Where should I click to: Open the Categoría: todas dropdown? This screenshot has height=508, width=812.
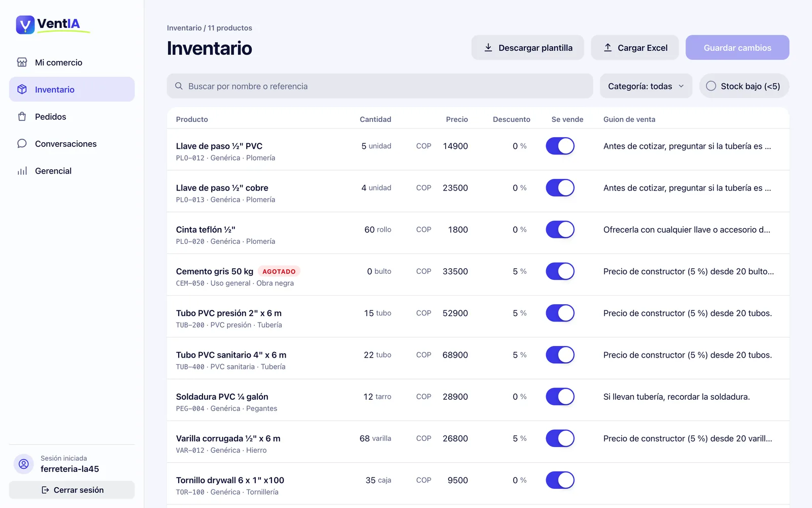646,86
